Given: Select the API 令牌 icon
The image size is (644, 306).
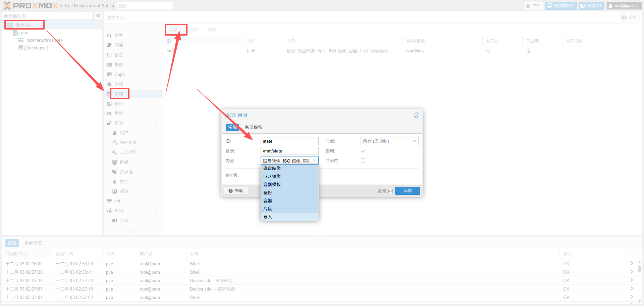Looking at the screenshot, I should [x=115, y=142].
